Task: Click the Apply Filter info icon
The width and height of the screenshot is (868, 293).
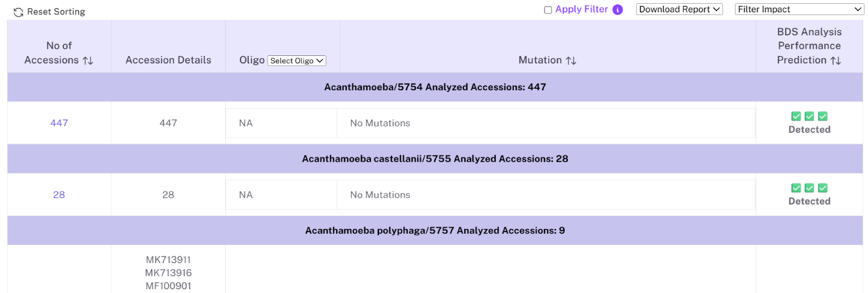Action: coord(618,10)
